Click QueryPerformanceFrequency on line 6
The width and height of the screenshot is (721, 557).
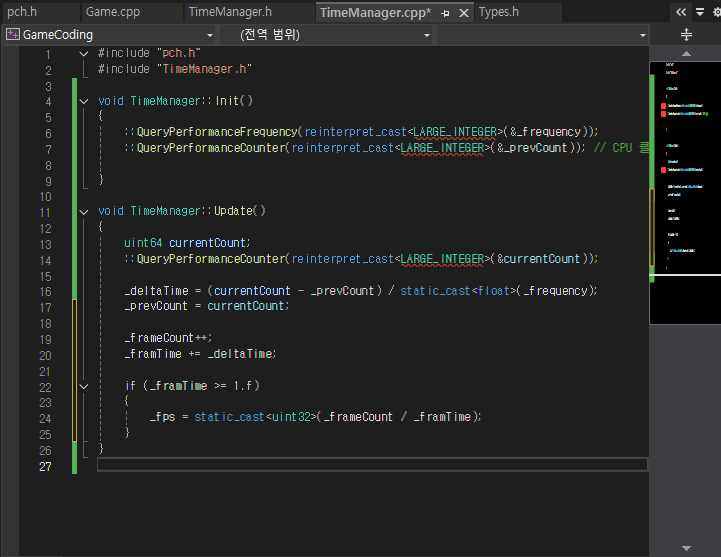217,132
